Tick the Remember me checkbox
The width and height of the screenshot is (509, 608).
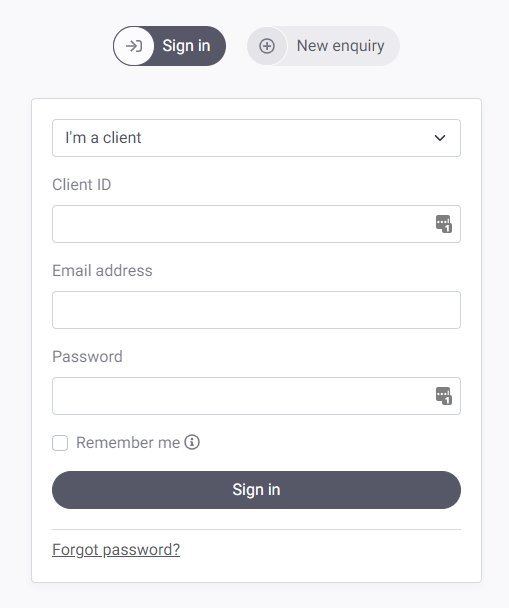click(x=60, y=443)
